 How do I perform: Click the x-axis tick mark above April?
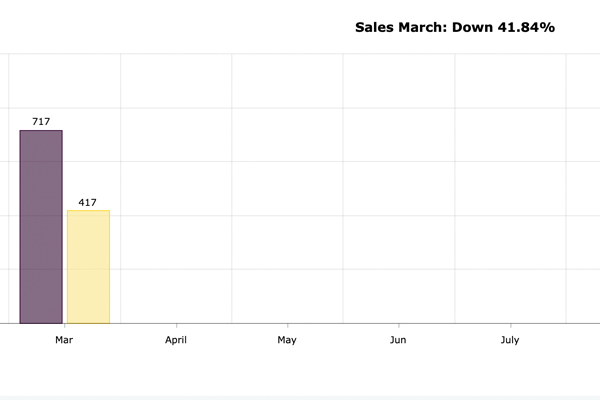click(176, 326)
